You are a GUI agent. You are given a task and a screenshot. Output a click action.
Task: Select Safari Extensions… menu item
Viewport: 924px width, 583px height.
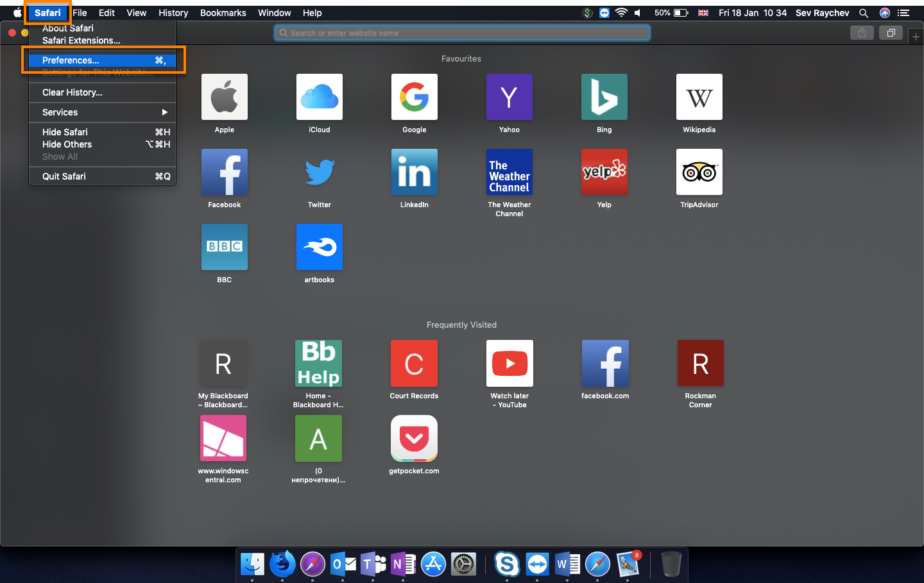click(103, 40)
